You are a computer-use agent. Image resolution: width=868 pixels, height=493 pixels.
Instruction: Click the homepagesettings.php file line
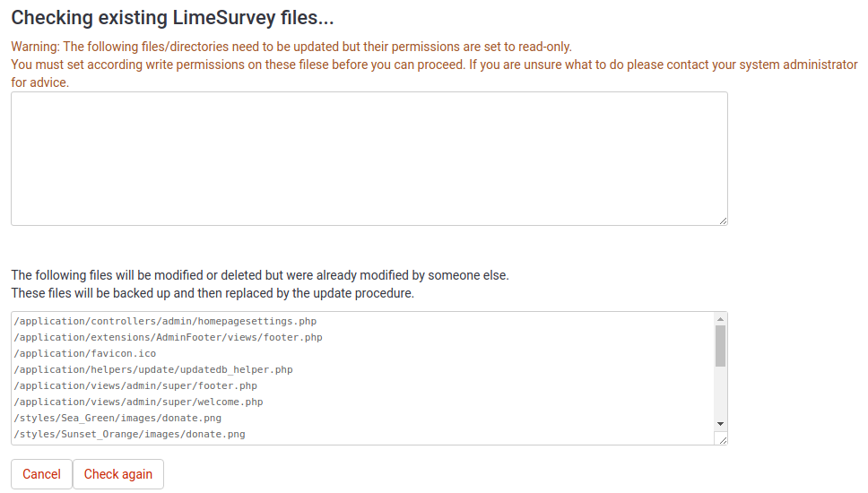point(166,321)
